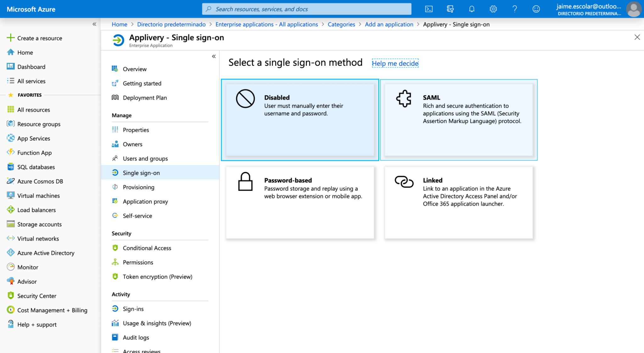Image resolution: width=644 pixels, height=353 pixels.
Task: Open the notifications bell
Action: point(471,9)
